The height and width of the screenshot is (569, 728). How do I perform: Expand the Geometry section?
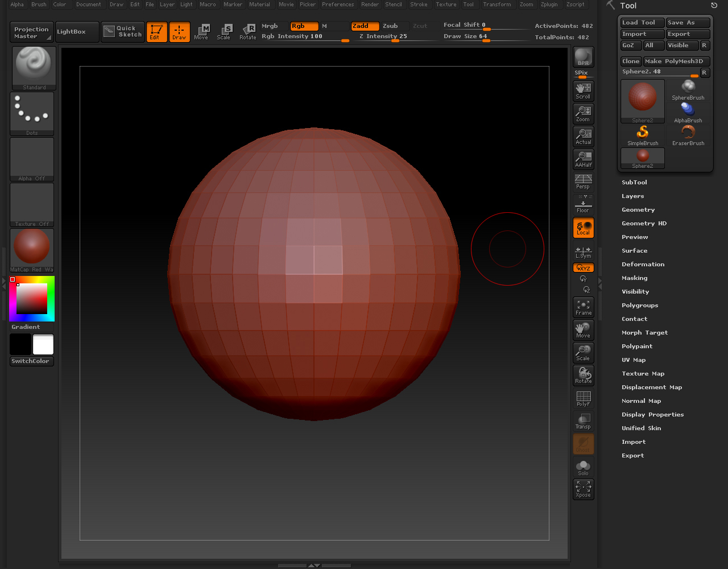tap(638, 210)
